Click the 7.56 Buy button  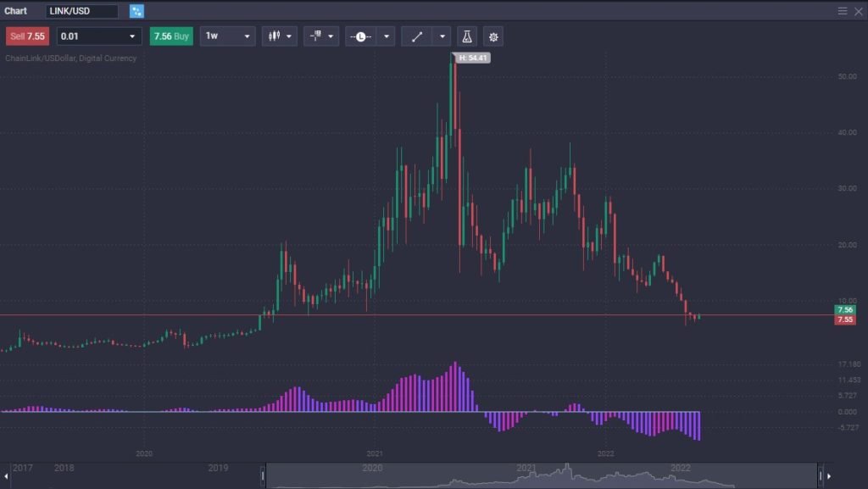click(x=170, y=36)
